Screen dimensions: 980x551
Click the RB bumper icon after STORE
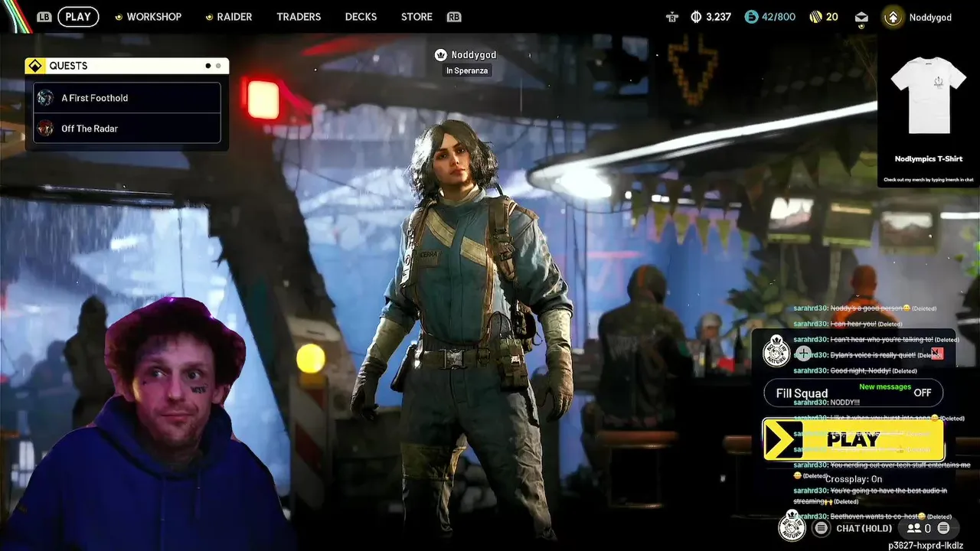454,17
